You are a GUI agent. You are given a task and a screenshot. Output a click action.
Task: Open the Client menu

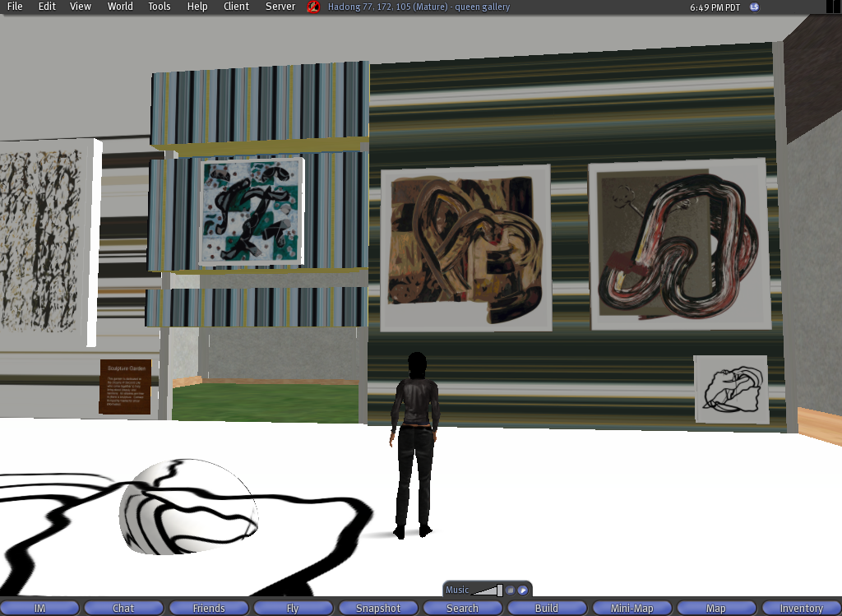(236, 7)
